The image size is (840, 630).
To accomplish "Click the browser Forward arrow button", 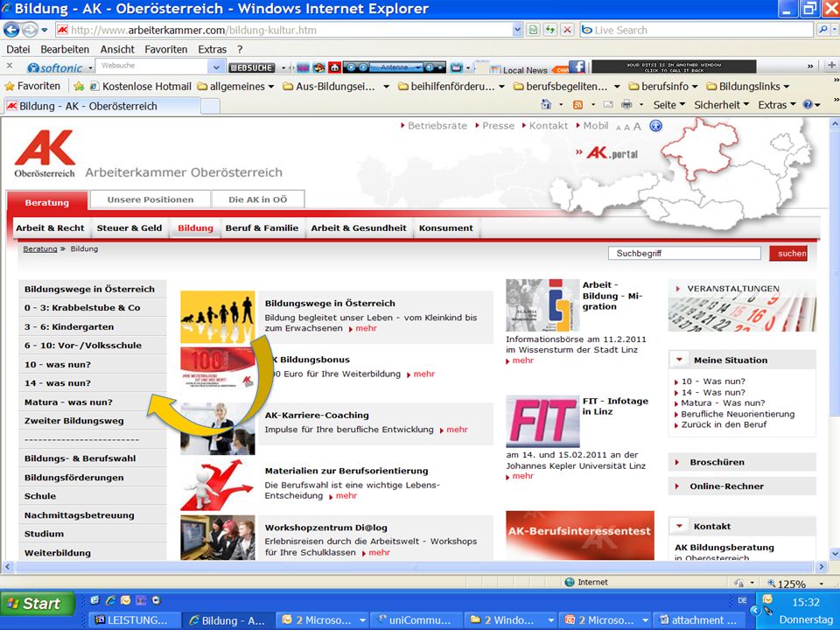I will (x=30, y=30).
